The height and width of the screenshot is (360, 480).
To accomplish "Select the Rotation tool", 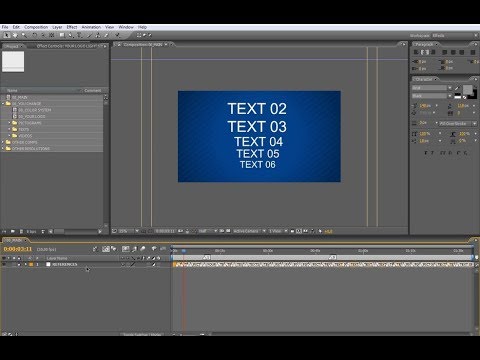I will 35,35.
